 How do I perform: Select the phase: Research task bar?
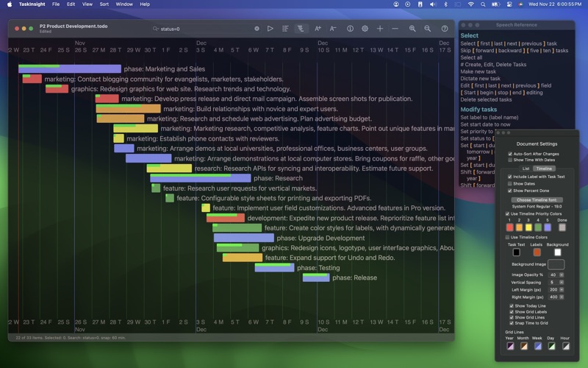(200, 178)
